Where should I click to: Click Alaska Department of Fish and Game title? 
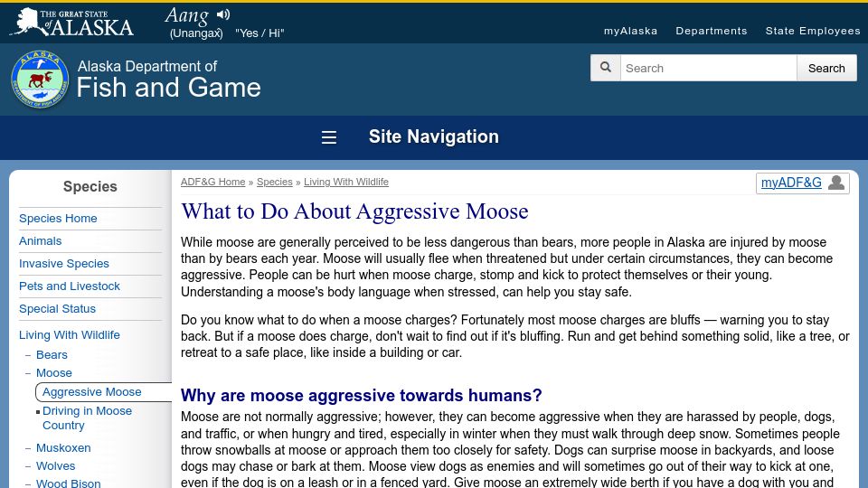pyautogui.click(x=169, y=80)
